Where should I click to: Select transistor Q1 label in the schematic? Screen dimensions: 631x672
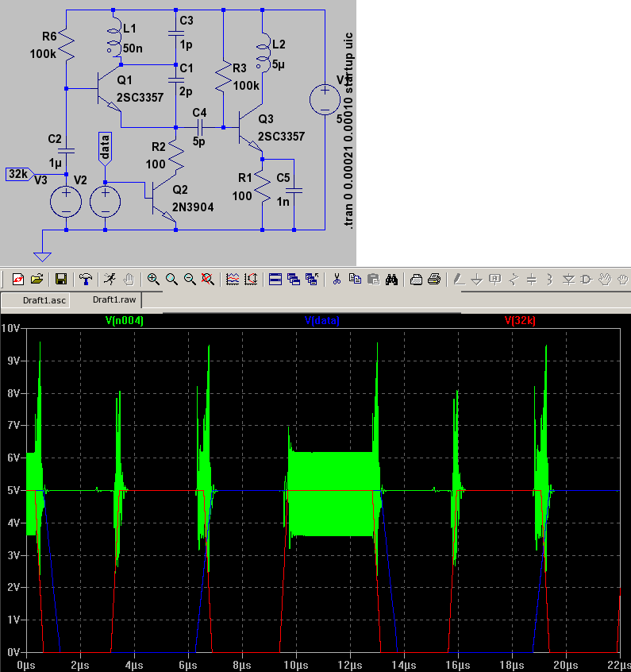pyautogui.click(x=125, y=80)
